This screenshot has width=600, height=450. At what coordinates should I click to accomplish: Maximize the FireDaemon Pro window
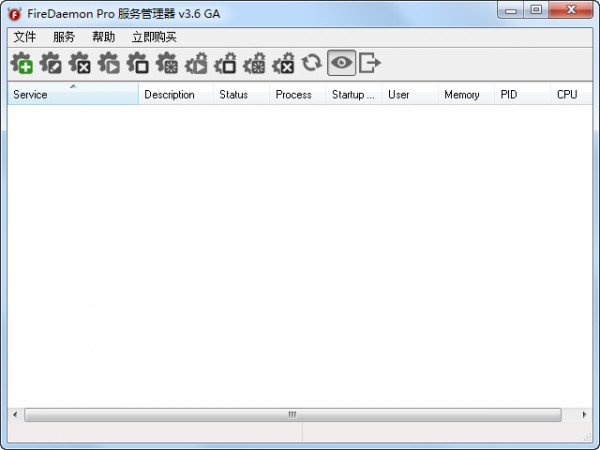click(536, 10)
